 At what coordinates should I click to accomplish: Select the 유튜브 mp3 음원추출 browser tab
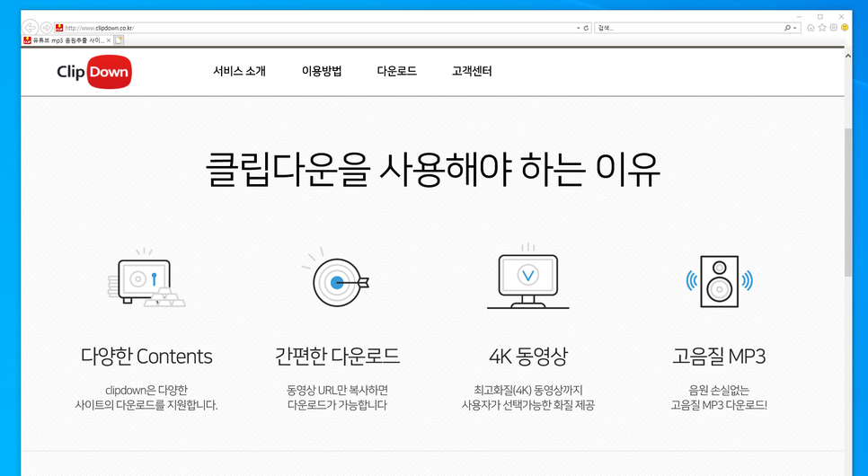pyautogui.click(x=67, y=40)
